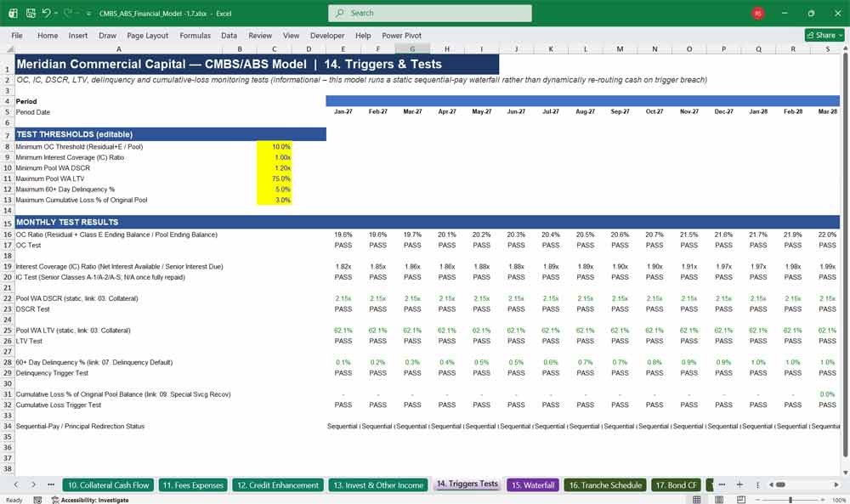Select the 14. Triggers Tests sheet tab
The height and width of the screenshot is (504, 850).
click(467, 484)
